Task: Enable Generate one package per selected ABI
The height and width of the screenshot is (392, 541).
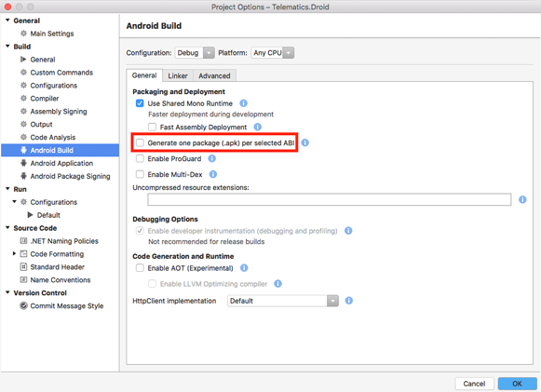Action: coord(140,142)
